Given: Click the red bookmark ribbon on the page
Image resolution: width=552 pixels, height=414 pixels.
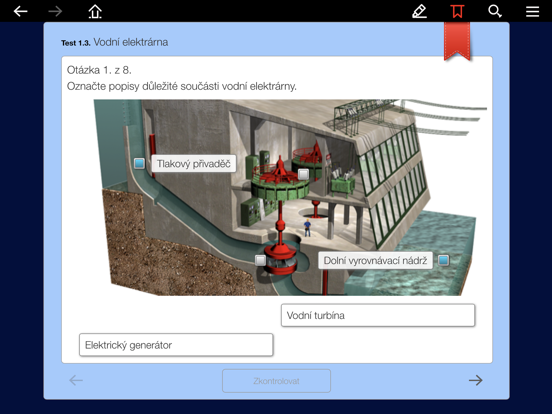Looking at the screenshot, I should tap(457, 42).
